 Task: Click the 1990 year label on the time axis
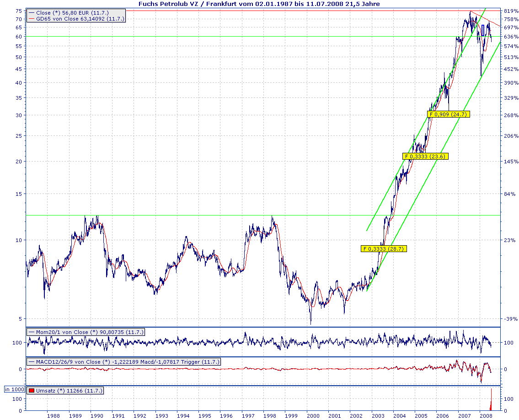point(96,416)
